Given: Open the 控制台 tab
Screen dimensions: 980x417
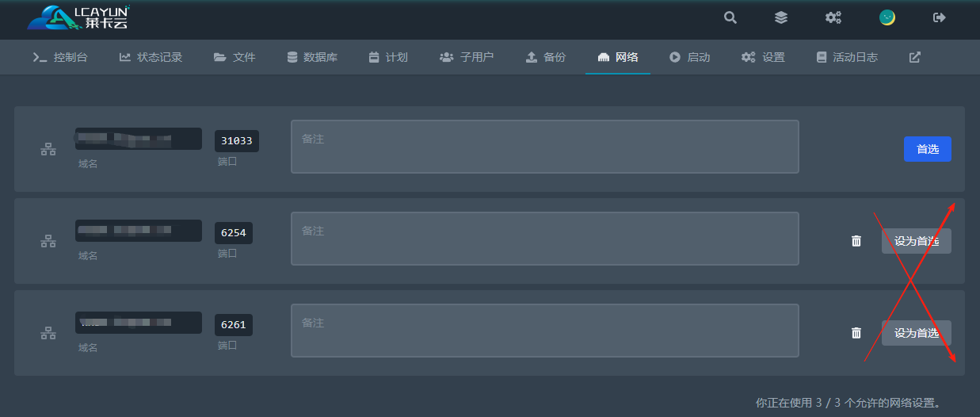Looking at the screenshot, I should (60, 57).
